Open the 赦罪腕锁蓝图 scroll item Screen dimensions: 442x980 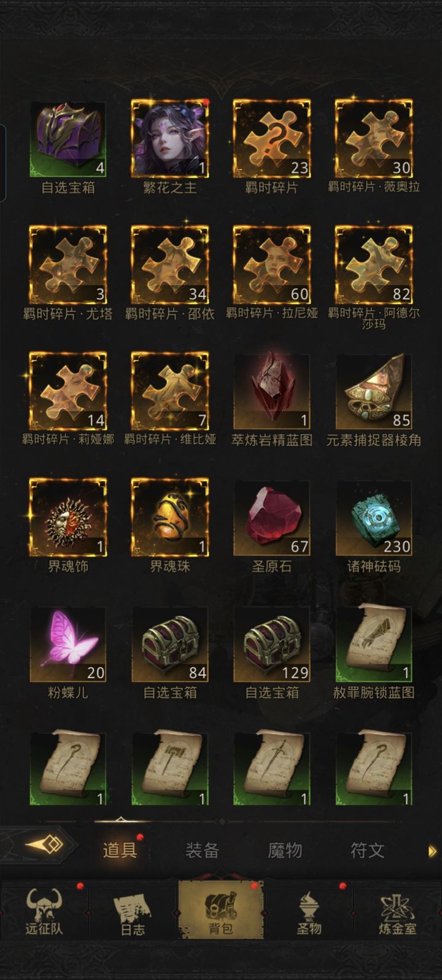coord(374,644)
